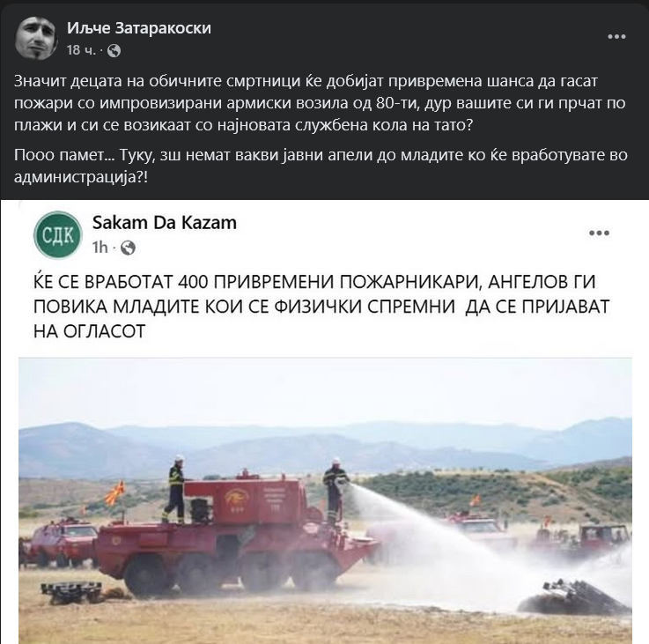Screen dimensions: 649x644
Task: Click the globe audience icon beside '18 ч.'
Action: point(114,50)
